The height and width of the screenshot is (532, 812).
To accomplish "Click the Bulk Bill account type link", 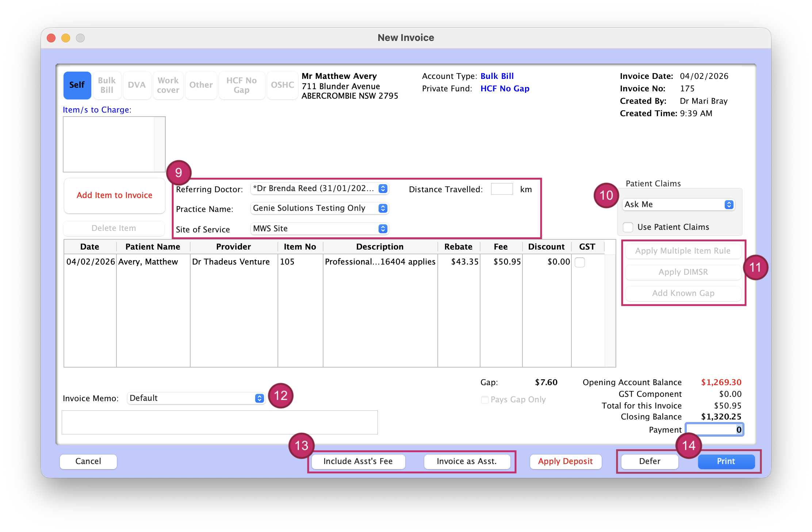I will click(497, 76).
